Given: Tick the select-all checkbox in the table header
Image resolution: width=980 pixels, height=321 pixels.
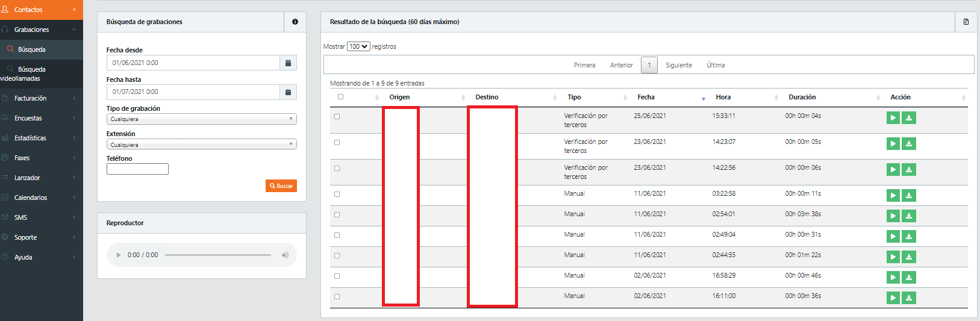Looking at the screenshot, I should 340,97.
